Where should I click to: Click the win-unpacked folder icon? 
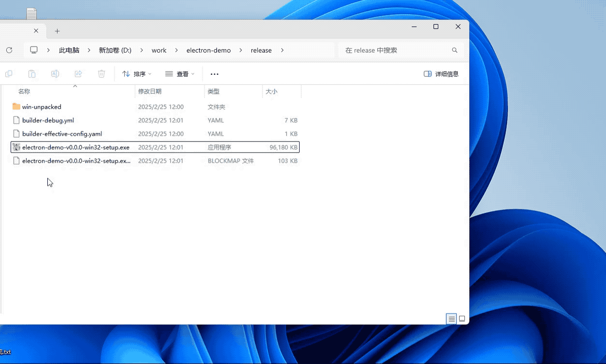(16, 107)
